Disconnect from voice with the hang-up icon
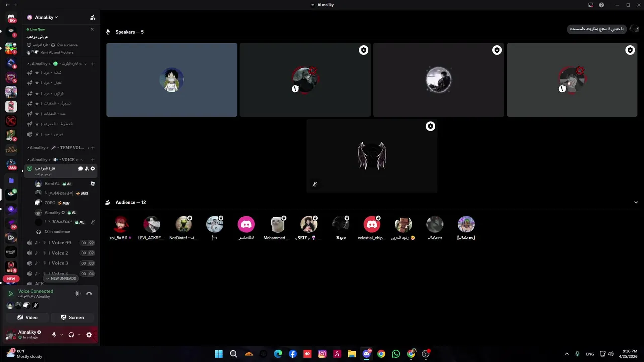The height and width of the screenshot is (362, 644). pos(89,294)
